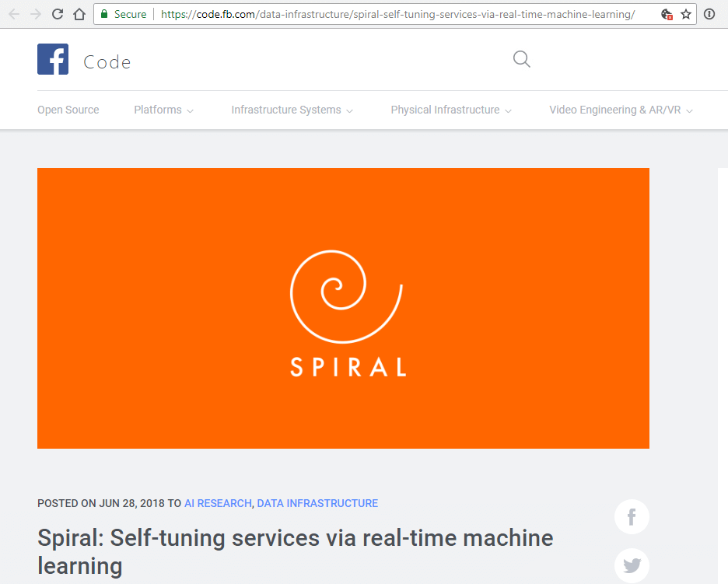Click the orange Spiral banner image
The height and width of the screenshot is (584, 728).
coord(343,308)
